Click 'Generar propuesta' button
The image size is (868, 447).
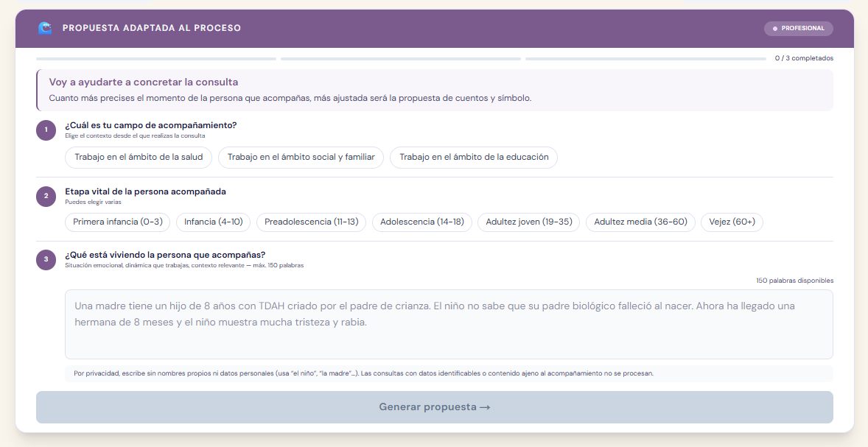coord(435,407)
